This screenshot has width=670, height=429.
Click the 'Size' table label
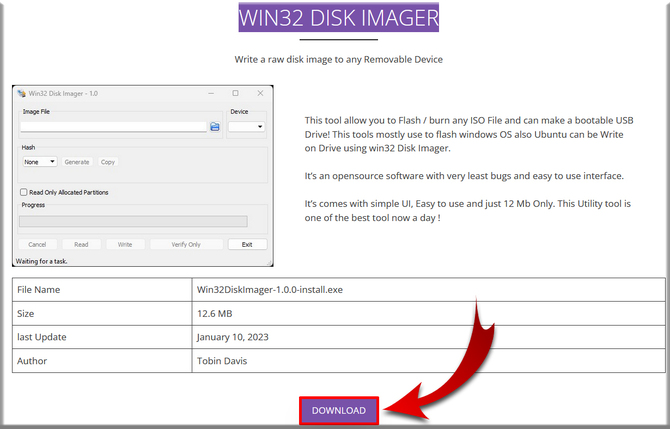pos(26,314)
